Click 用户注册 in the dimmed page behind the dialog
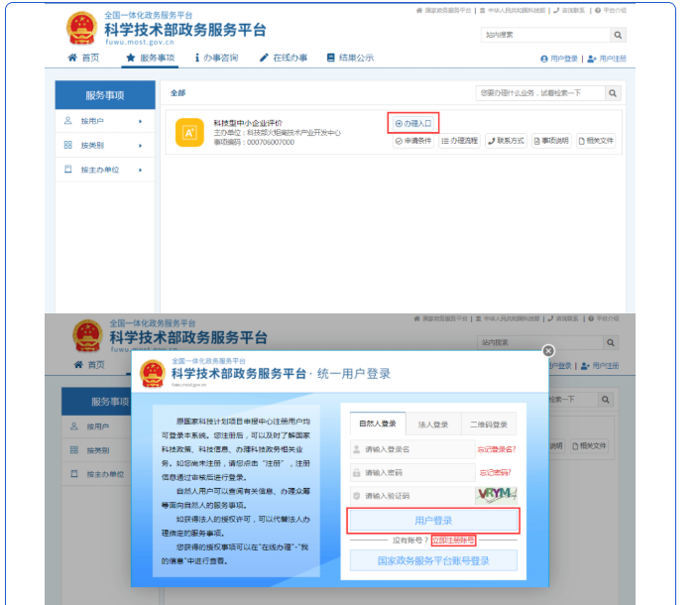This screenshot has height=605, width=700. [600, 366]
